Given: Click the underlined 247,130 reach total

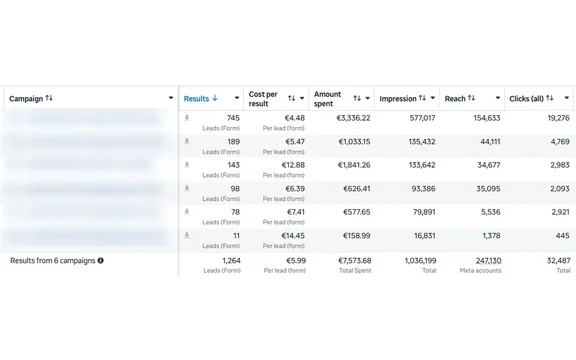Looking at the screenshot, I should [x=488, y=260].
